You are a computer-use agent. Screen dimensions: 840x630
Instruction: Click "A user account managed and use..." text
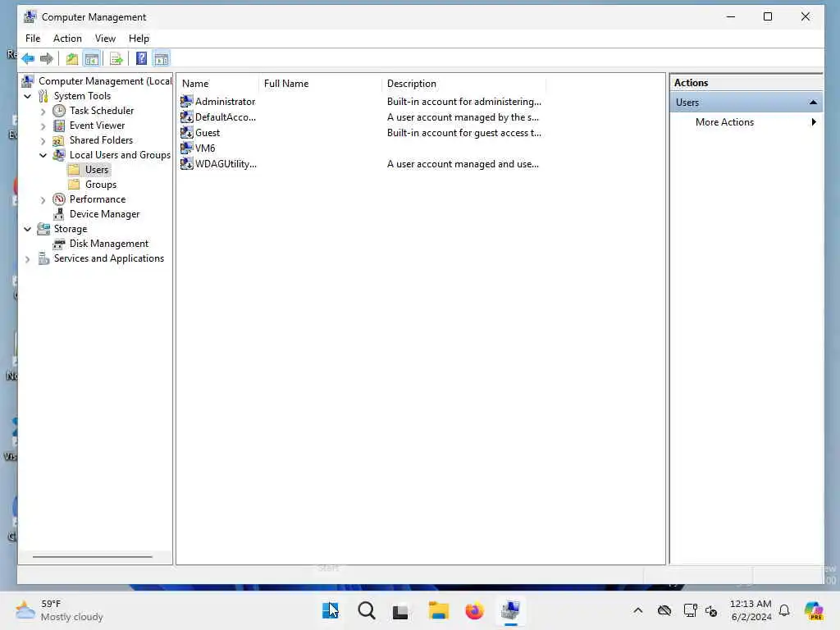463,164
